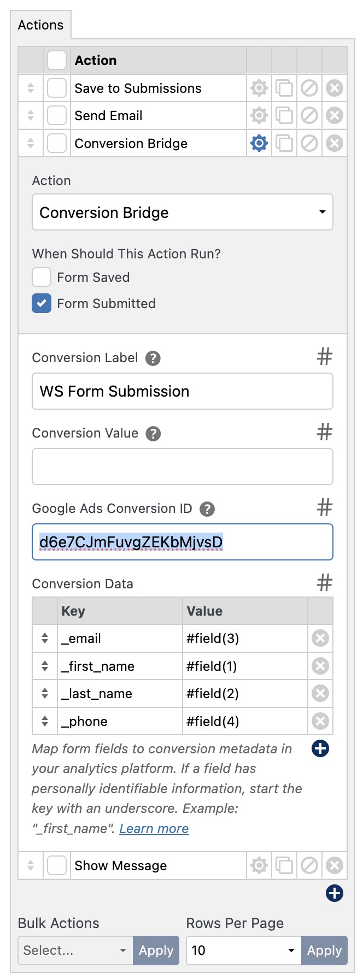The image size is (363, 980).
Task: Switch to the Actions tab
Action: (x=40, y=25)
